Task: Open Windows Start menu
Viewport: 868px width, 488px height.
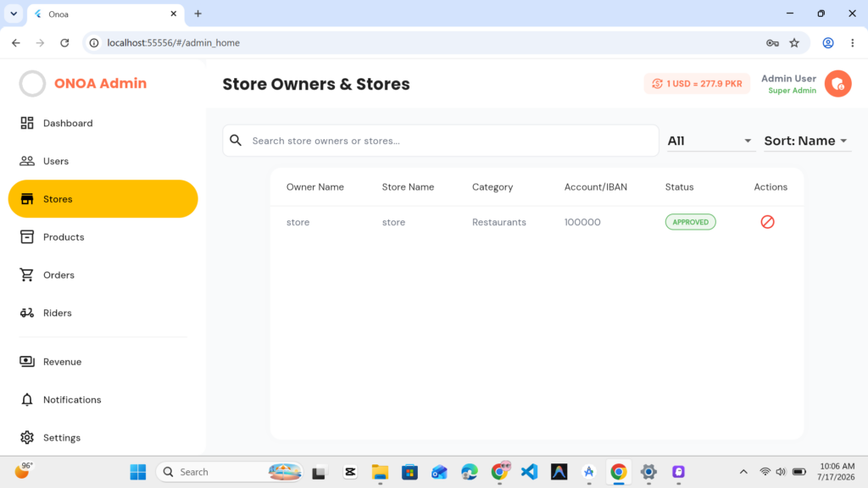Action: click(x=138, y=472)
